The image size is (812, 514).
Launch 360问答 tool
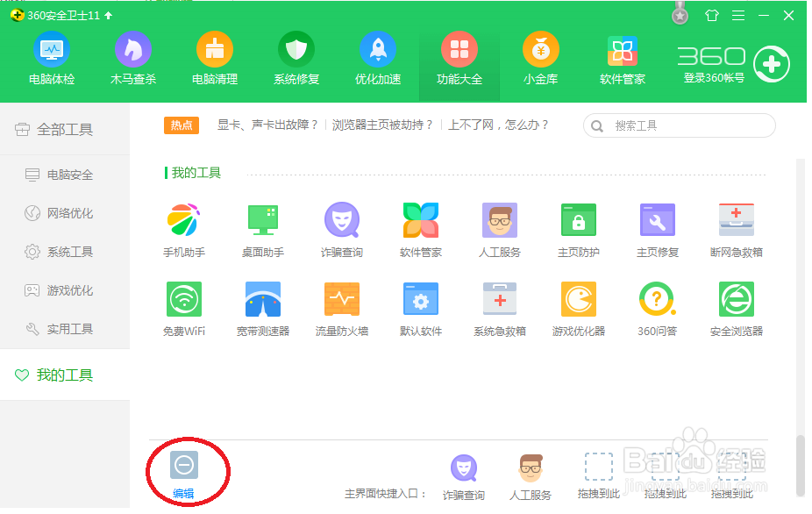point(658,309)
